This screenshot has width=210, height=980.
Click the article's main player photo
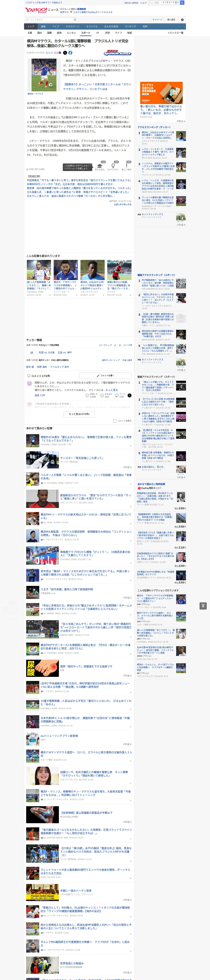(x=44, y=75)
